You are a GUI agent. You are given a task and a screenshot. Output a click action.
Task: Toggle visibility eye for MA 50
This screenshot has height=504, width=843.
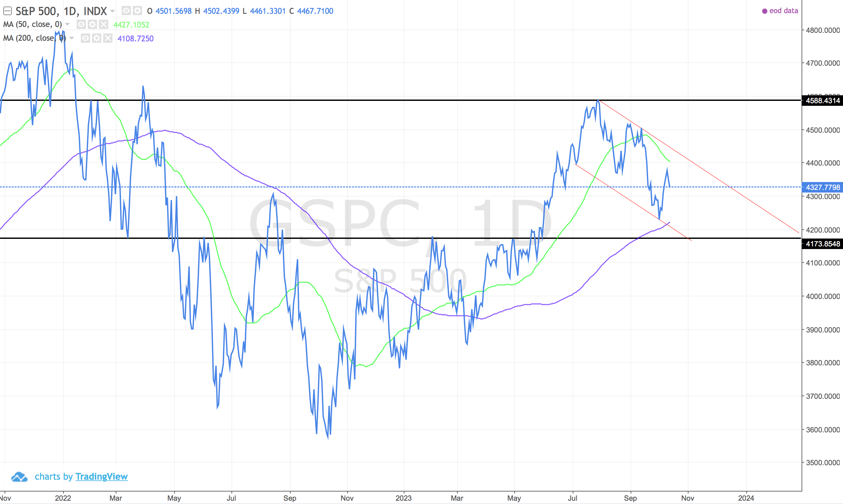81,24
